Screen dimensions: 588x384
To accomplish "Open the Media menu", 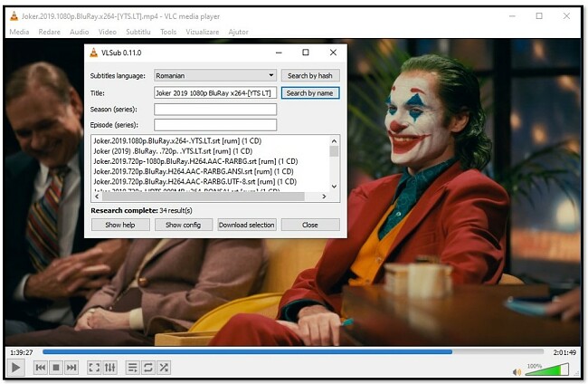I will pyautogui.click(x=19, y=32).
